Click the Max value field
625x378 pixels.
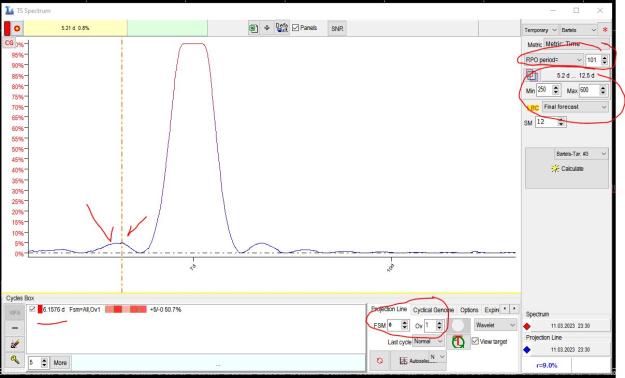click(x=589, y=90)
